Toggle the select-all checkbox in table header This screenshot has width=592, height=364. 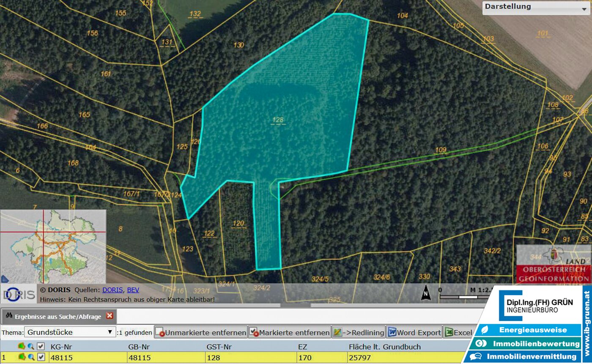[41, 347]
